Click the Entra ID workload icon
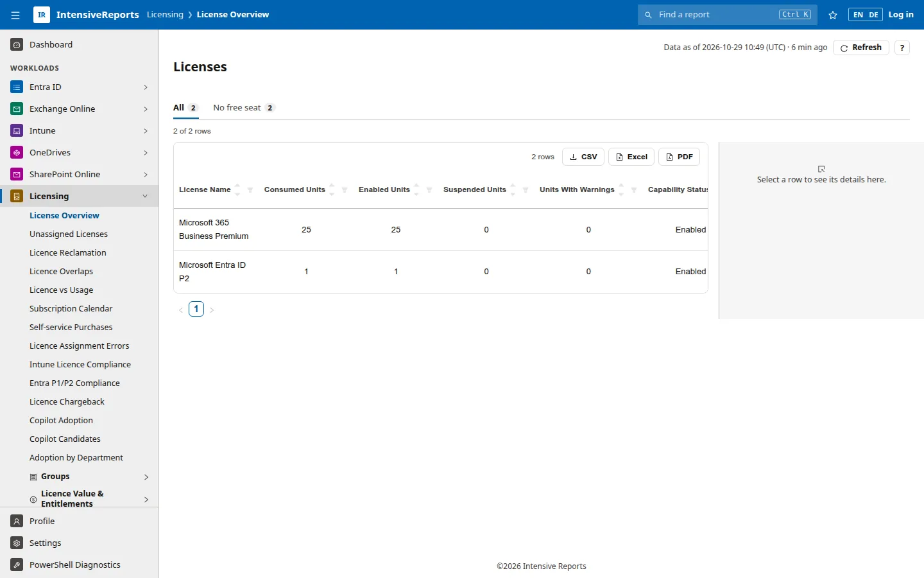Screen dimensions: 924x578 pos(17,87)
